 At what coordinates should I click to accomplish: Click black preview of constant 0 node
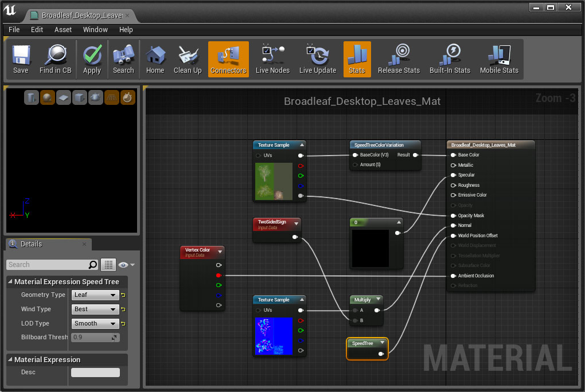(x=370, y=248)
